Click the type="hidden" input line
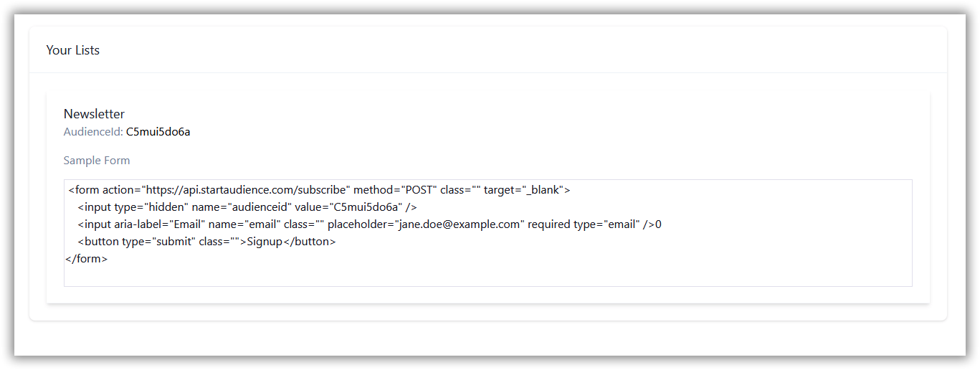The width and height of the screenshot is (980, 370). click(247, 207)
